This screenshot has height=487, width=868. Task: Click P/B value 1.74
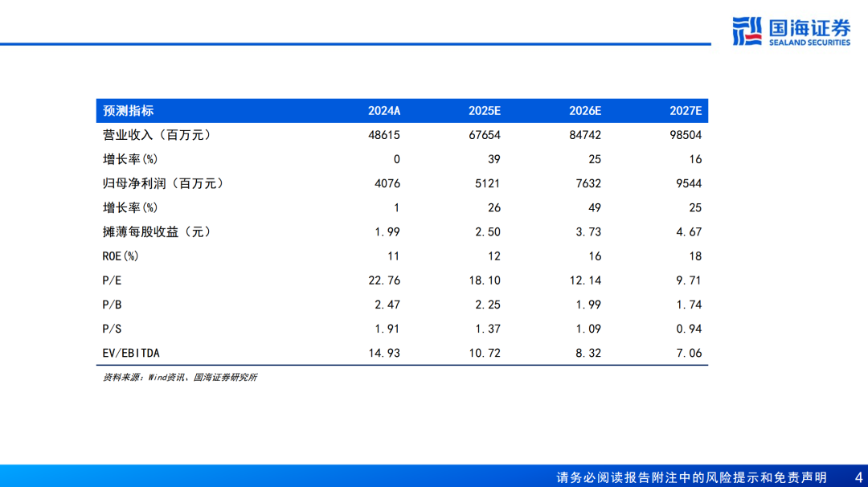click(x=689, y=305)
